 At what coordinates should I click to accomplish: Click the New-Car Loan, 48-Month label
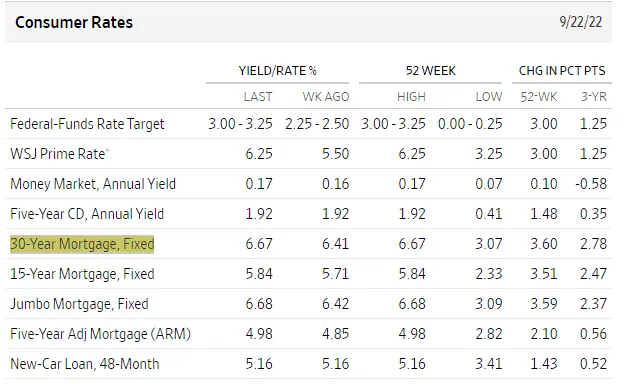click(85, 364)
